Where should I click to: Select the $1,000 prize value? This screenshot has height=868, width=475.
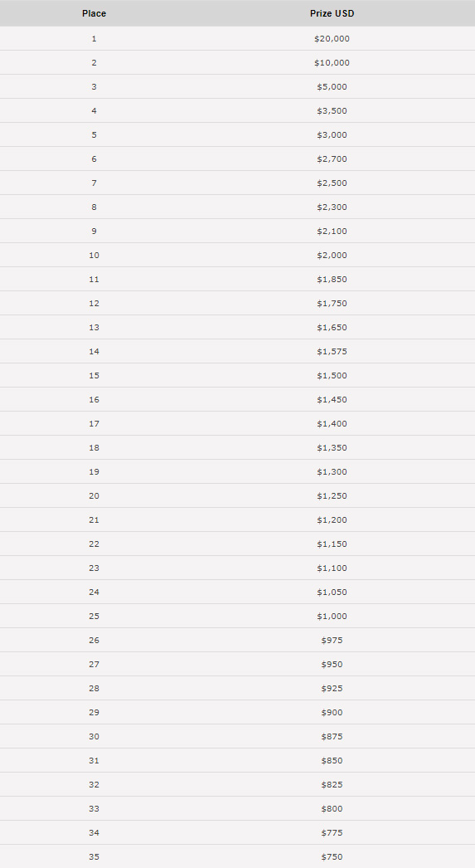(x=332, y=616)
